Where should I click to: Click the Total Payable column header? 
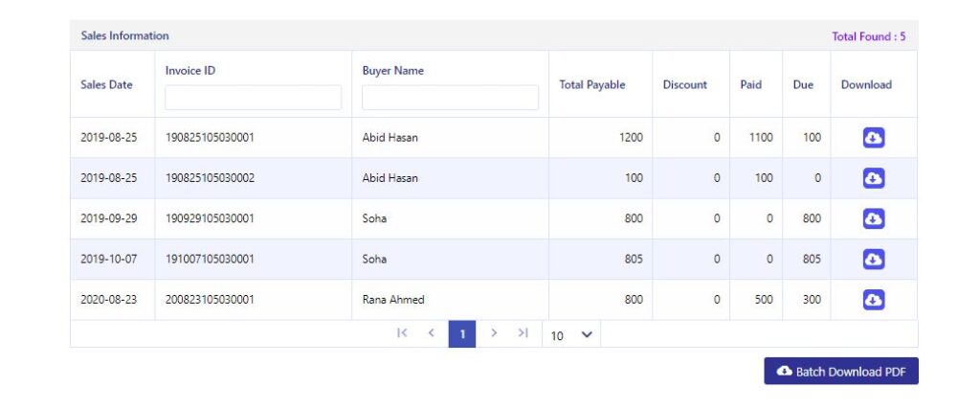pyautogui.click(x=591, y=85)
